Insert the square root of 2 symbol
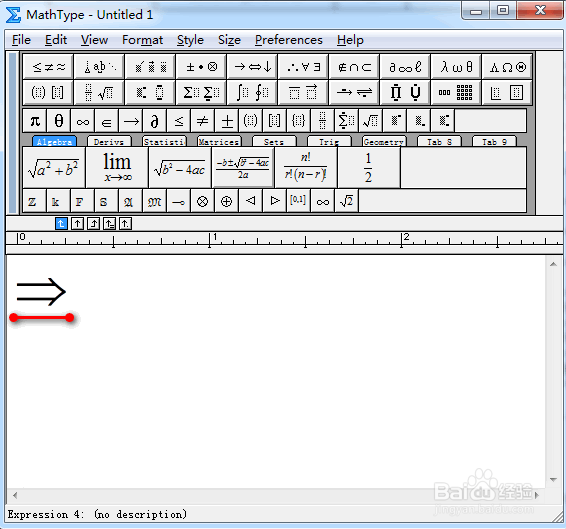 347,201
